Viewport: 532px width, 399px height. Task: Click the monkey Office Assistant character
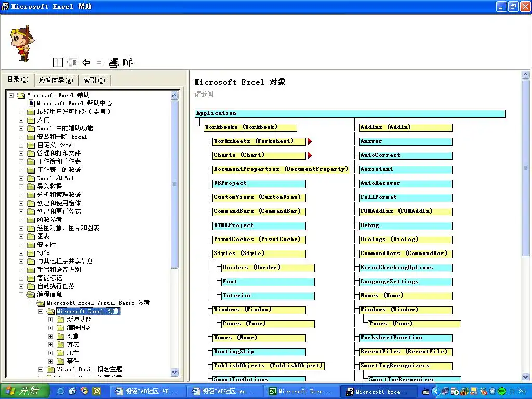coord(22,44)
